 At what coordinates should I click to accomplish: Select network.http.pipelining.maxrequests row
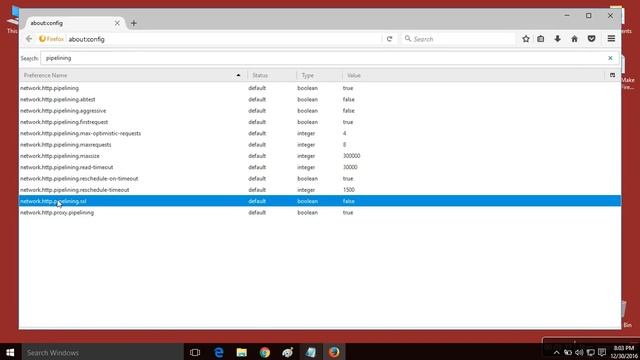tap(320, 145)
